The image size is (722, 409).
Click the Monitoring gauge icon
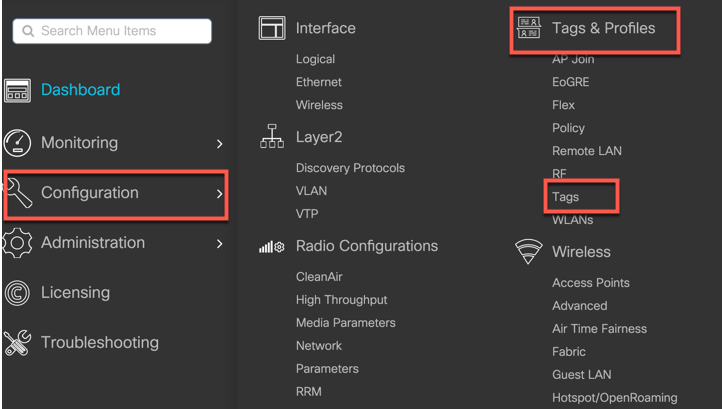click(x=17, y=143)
